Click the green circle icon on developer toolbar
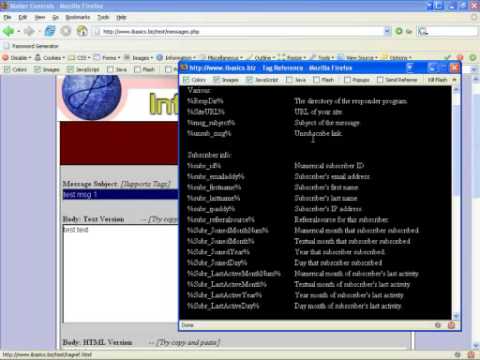This screenshot has width=480, height=360. tap(472, 58)
